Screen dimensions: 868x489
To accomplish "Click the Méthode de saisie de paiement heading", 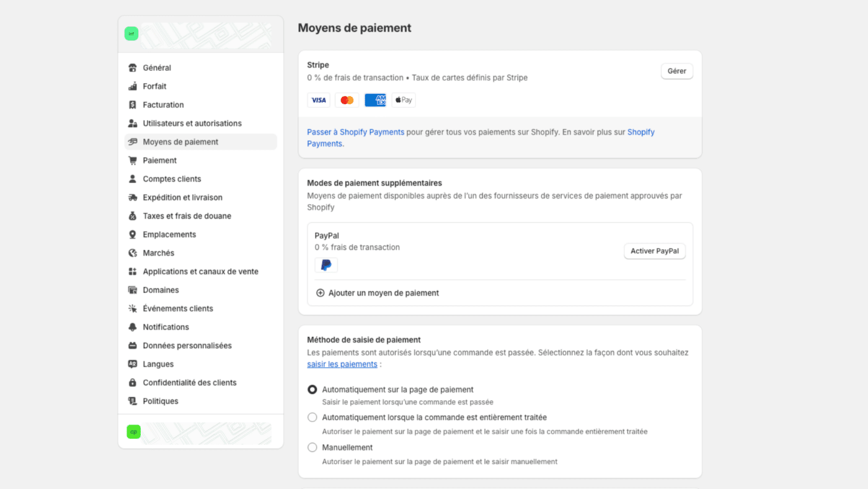I will [364, 340].
